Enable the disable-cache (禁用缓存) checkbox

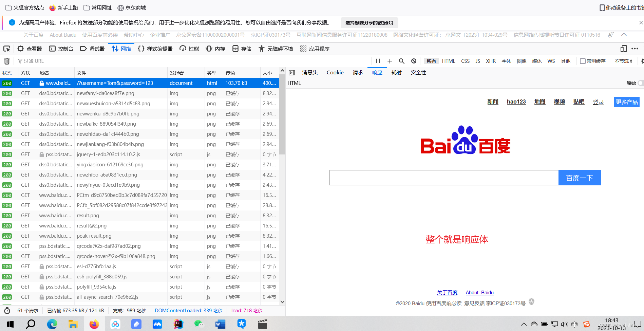[x=583, y=61]
